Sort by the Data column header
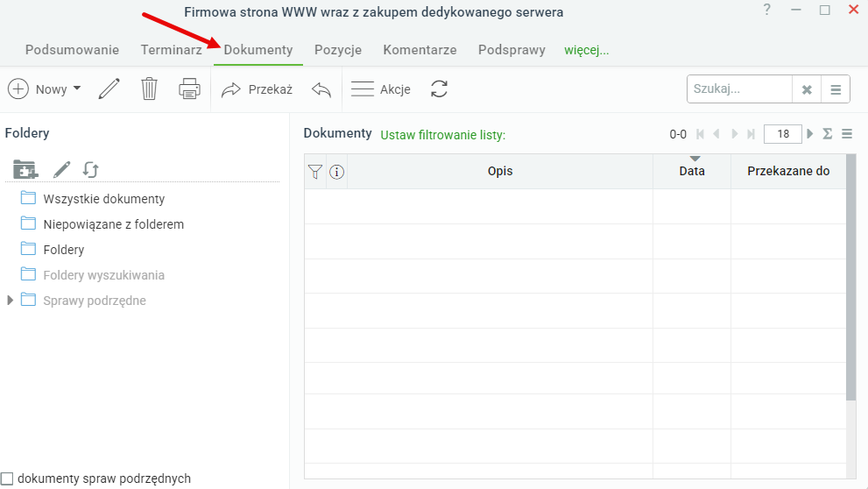The height and width of the screenshot is (489, 868). 692,171
